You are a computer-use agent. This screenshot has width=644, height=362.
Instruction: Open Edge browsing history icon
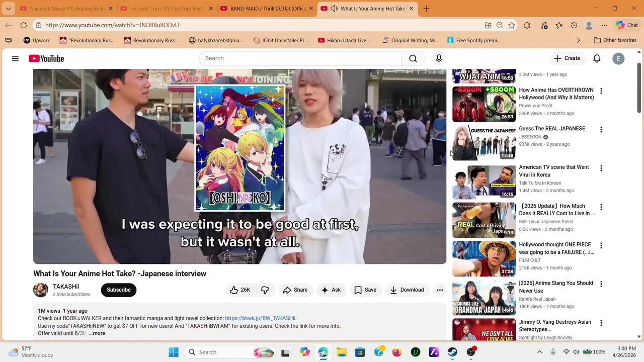coord(574,25)
